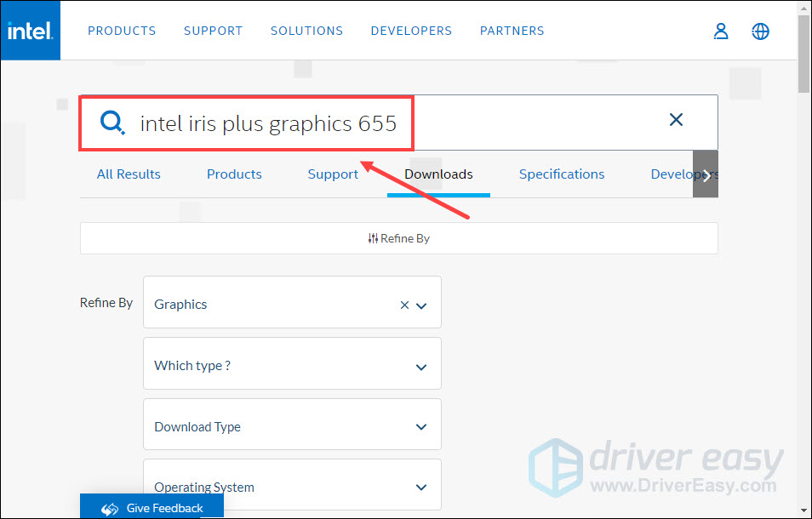The width and height of the screenshot is (812, 519).
Task: Open the Products menu
Action: point(122,31)
